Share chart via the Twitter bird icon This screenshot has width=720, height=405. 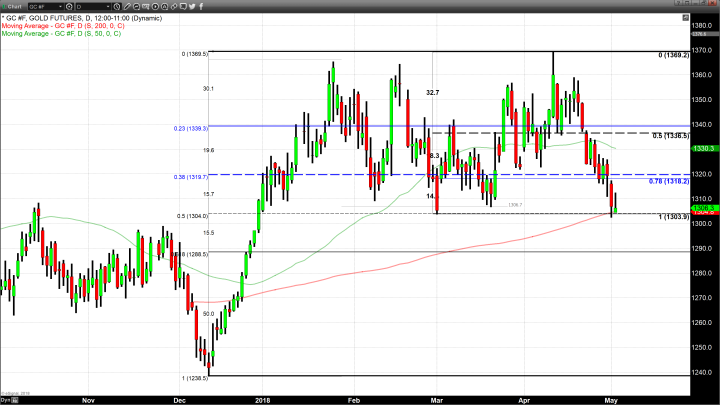point(192,7)
